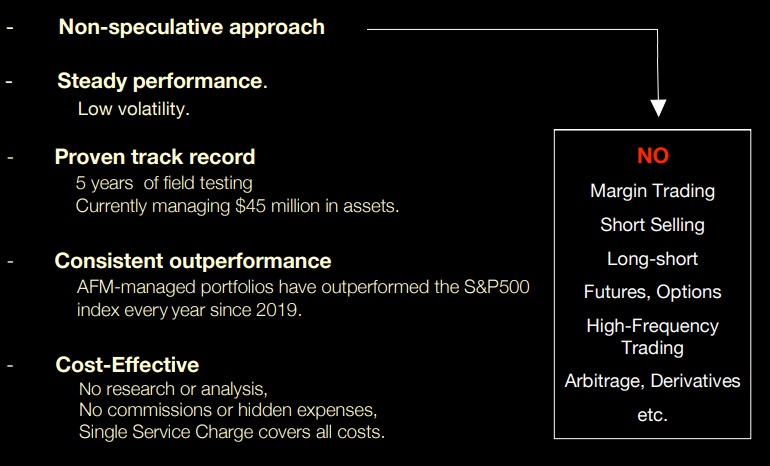
Task: Click the index every year since 2019 line
Action: pyautogui.click(x=189, y=310)
